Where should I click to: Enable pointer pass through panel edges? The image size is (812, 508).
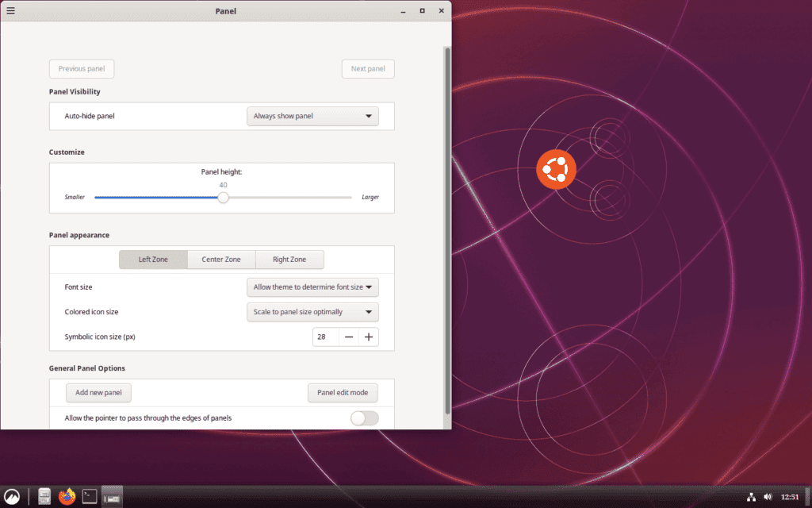click(364, 418)
